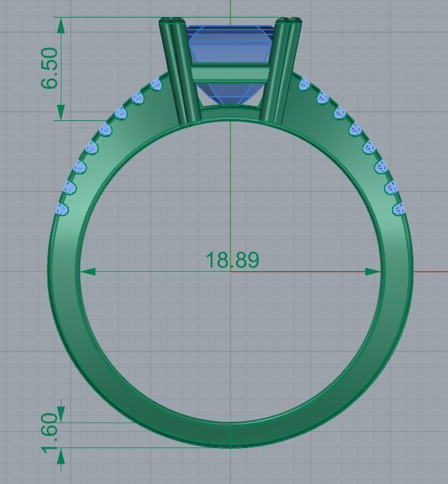This screenshot has height=484, width=448.
Task: Select the bottom-most accent stone on right shoulder
Action: click(x=399, y=210)
